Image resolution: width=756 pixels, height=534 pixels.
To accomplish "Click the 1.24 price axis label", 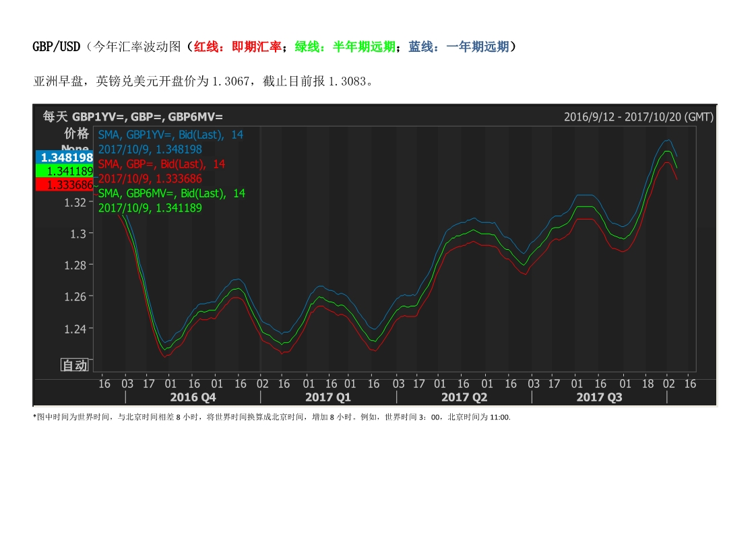I will [x=75, y=329].
